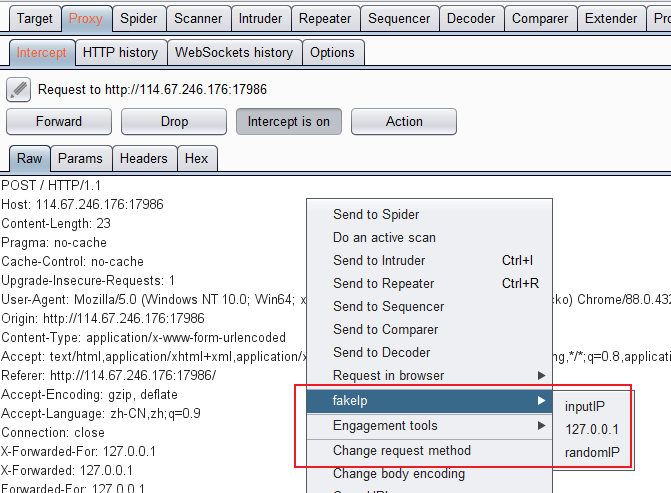The image size is (671, 493).
Task: Open the Hex view tab
Action: tap(196, 158)
